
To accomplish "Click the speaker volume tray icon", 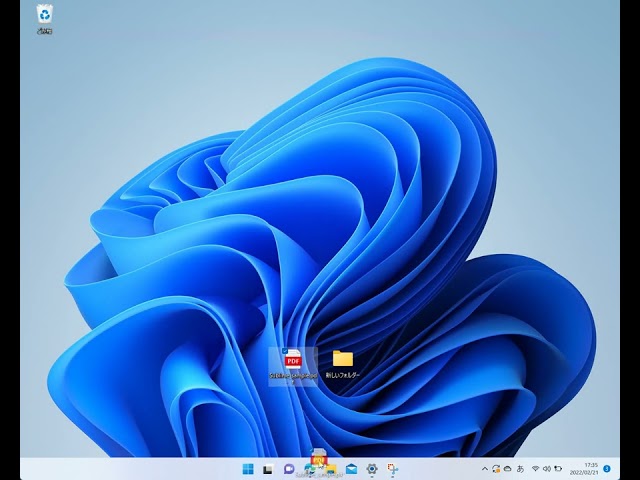I will (x=546, y=469).
